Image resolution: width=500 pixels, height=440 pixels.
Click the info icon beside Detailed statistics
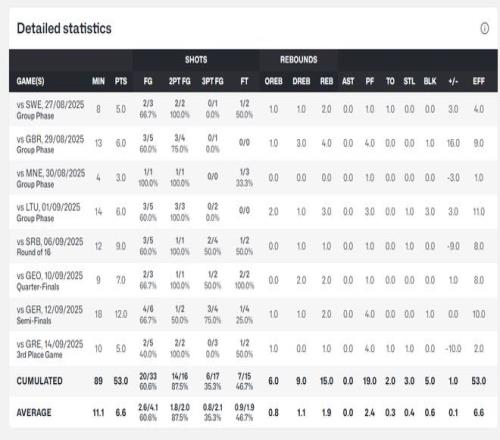[484, 29]
